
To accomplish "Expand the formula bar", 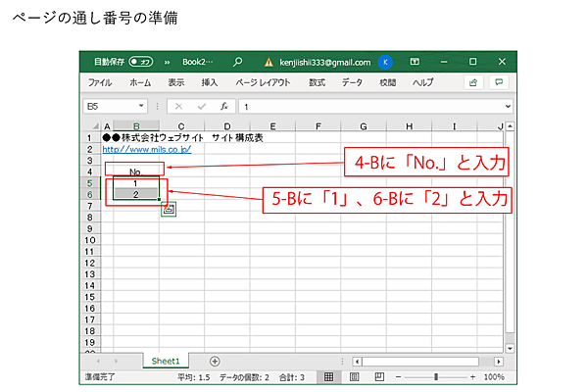I will [x=508, y=106].
